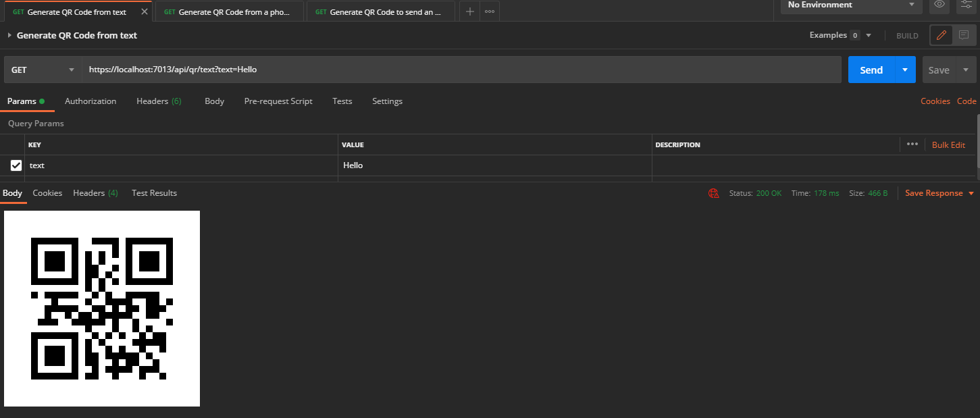
Task: Click the 'text' key cell
Action: 182,165
